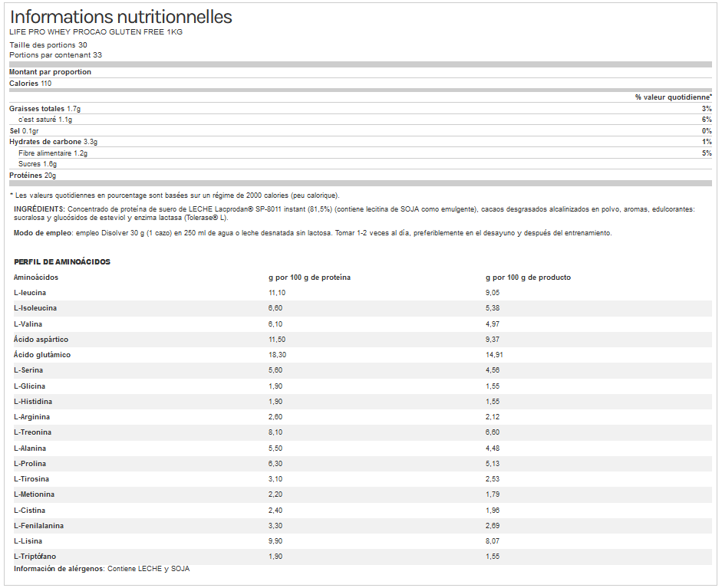Click the "g por 100 g de producto" header
The width and height of the screenshot is (722, 588).
pyautogui.click(x=528, y=278)
